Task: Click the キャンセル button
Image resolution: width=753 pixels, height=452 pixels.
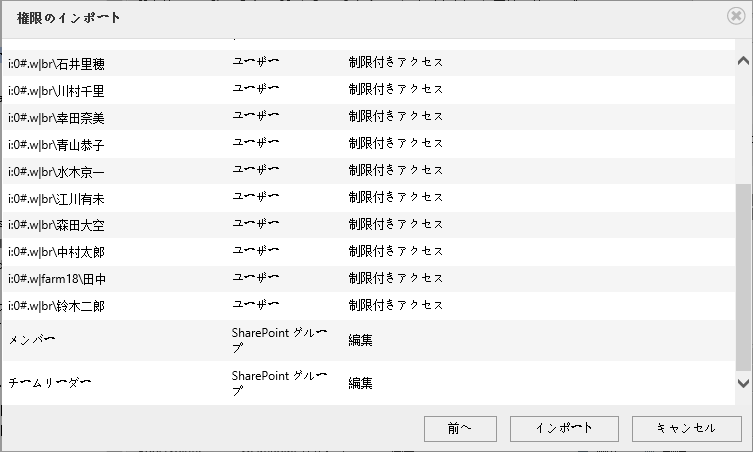Action: pos(686,428)
